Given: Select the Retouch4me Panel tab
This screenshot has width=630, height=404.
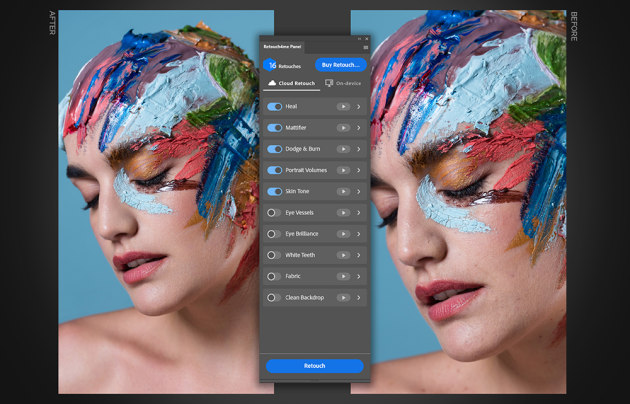Looking at the screenshot, I should pyautogui.click(x=282, y=47).
